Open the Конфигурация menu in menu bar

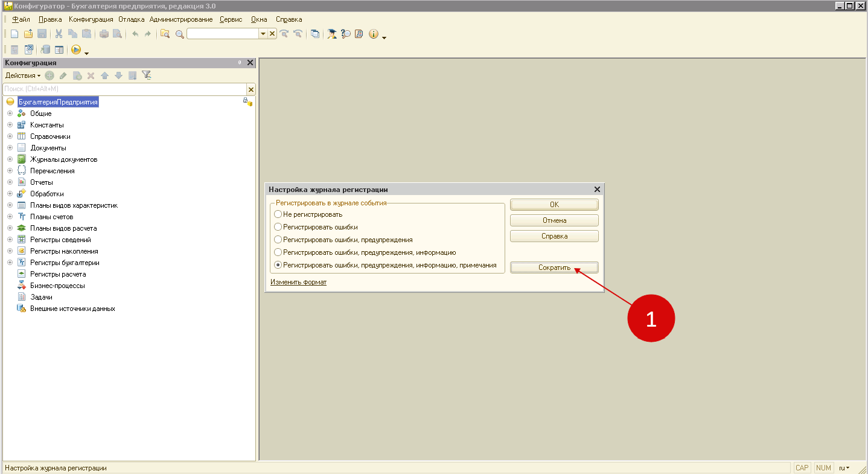pos(91,19)
